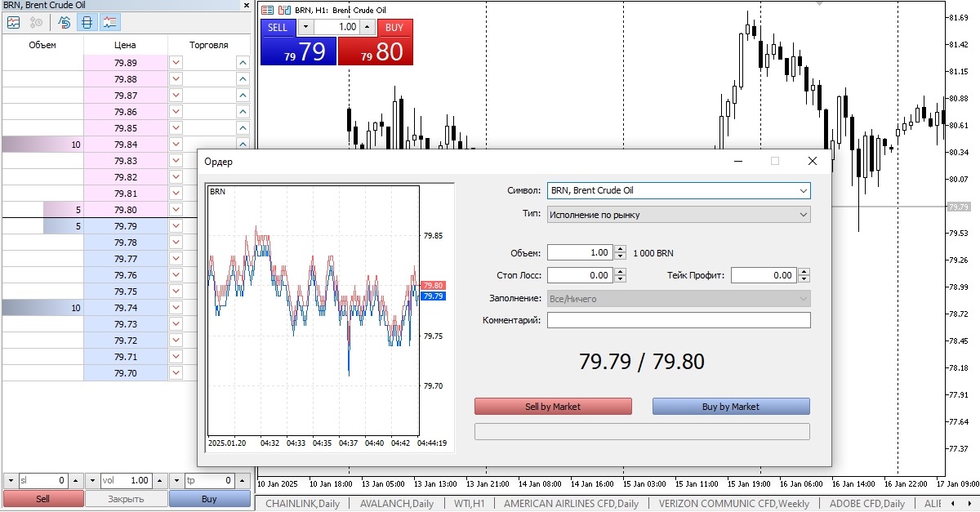Click the blue buy arrow at price 79.85
Screen dimensions: 980x512
tap(243, 128)
